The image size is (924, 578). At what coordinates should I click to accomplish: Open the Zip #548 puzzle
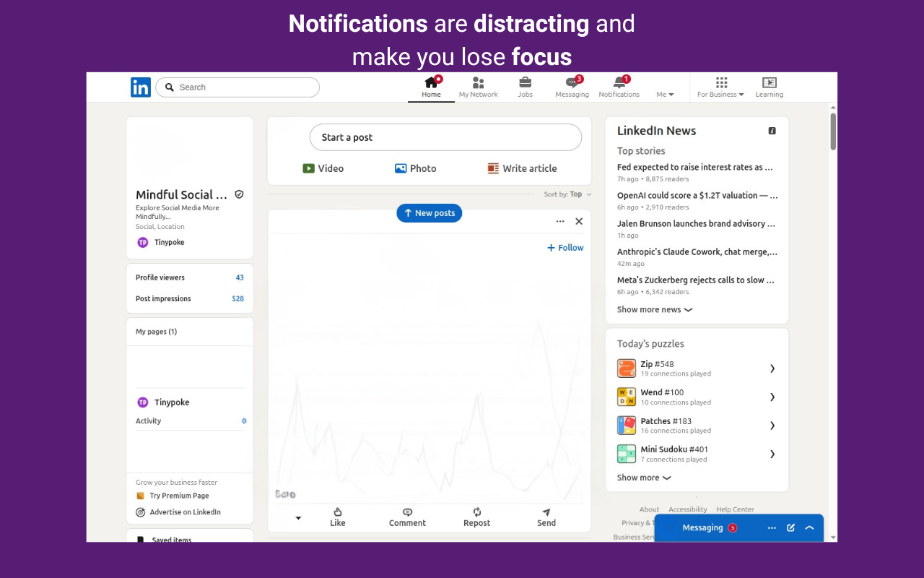(697, 368)
